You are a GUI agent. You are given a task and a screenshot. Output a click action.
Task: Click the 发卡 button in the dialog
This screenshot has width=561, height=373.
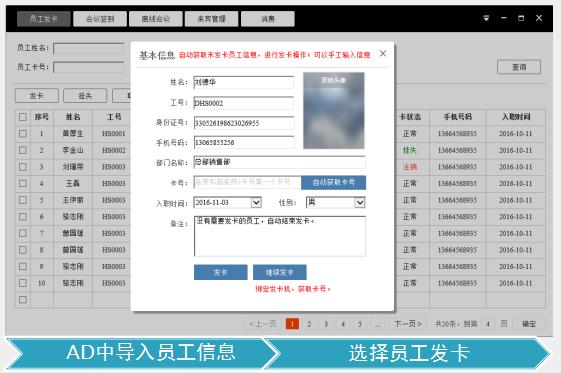click(220, 272)
